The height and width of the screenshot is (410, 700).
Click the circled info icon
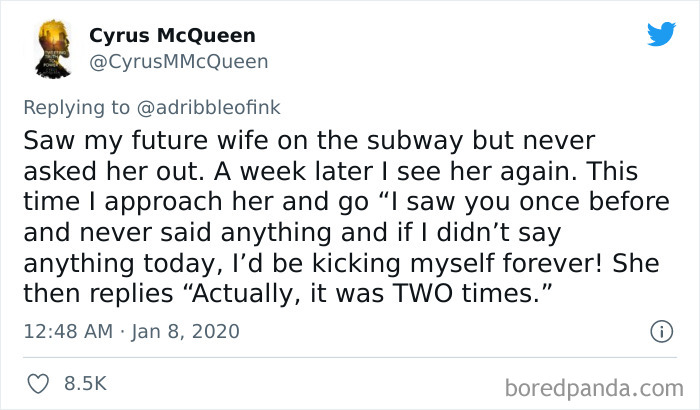click(659, 330)
